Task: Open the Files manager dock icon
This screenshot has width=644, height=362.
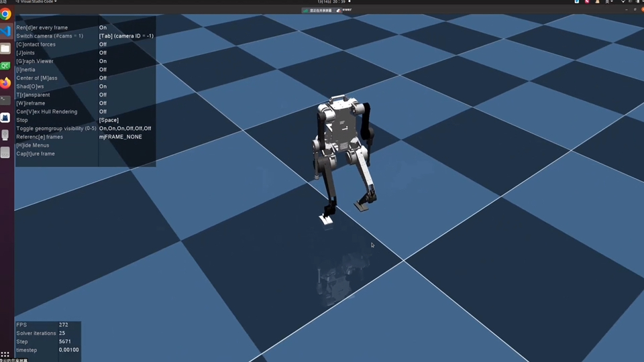Action: click(x=5, y=48)
